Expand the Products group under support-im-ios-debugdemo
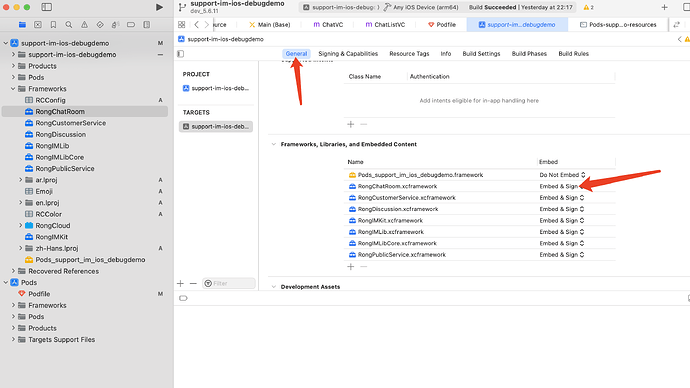 (13, 66)
